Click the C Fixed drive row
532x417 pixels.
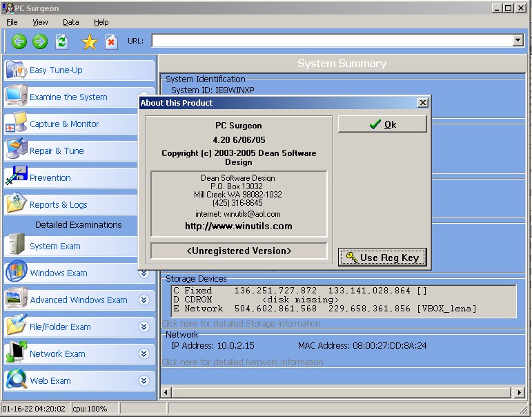(300, 291)
